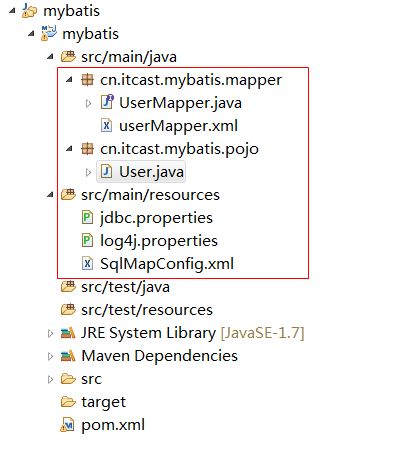The height and width of the screenshot is (467, 393).
Task: Select the cn.itcast.mybatis.mapper label
Action: pyautogui.click(x=191, y=80)
